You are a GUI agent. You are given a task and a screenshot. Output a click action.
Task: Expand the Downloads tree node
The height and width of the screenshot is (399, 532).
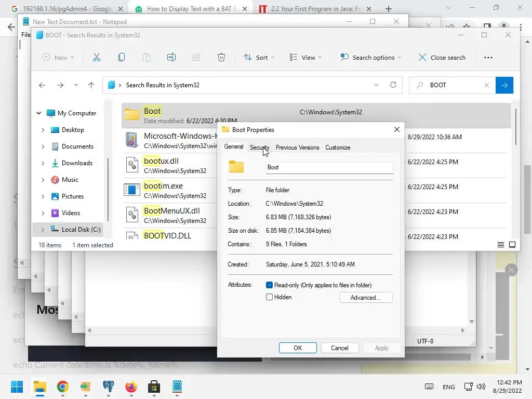(43, 163)
